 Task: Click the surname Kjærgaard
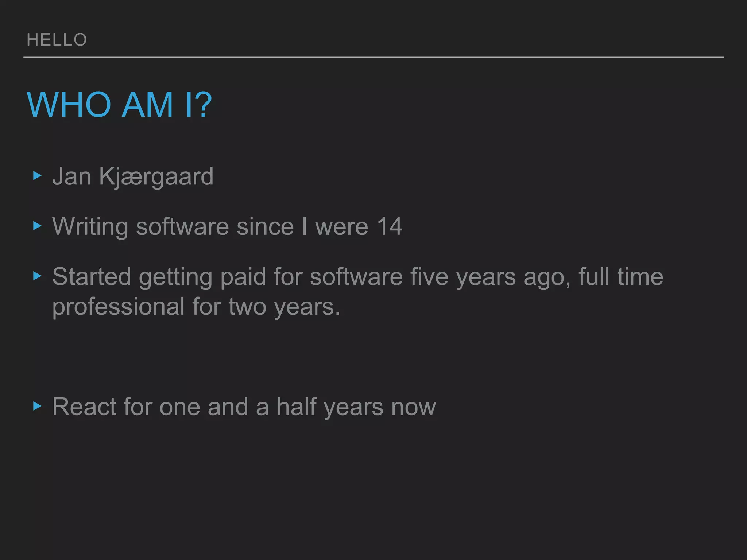(x=156, y=177)
